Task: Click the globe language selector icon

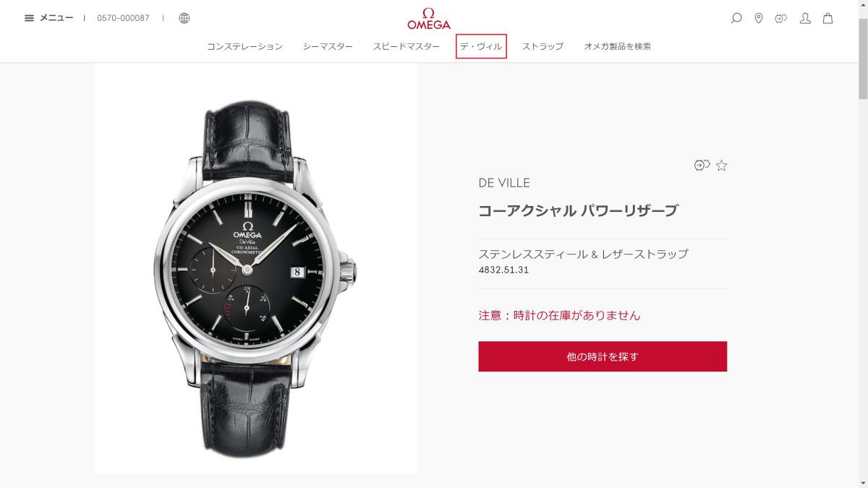Action: 184,18
